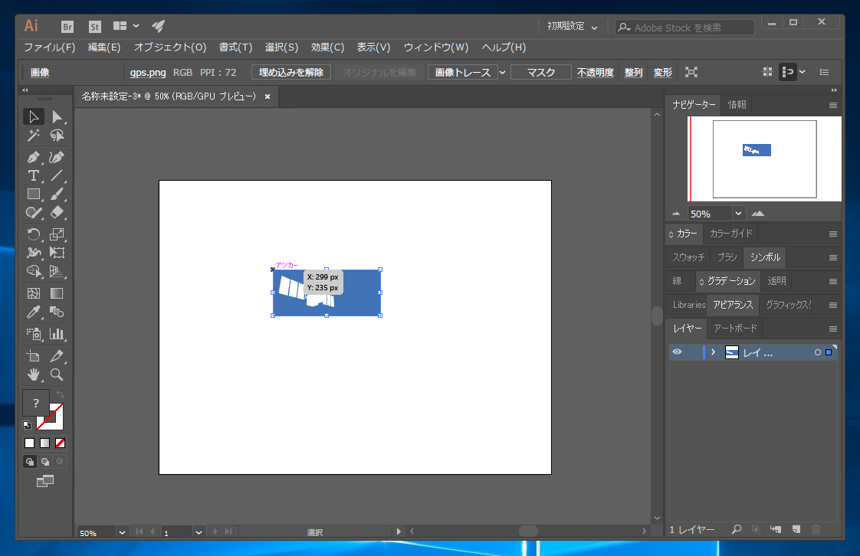Open status bar zoom level dropdown
The height and width of the screenshot is (556, 860).
tap(122, 532)
